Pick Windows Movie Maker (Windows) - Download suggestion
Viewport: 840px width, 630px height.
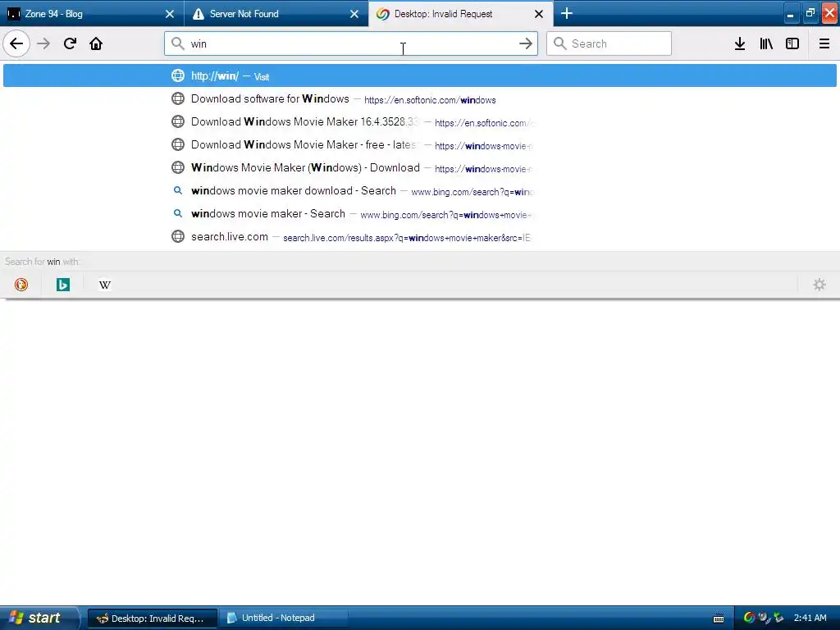(x=420, y=168)
